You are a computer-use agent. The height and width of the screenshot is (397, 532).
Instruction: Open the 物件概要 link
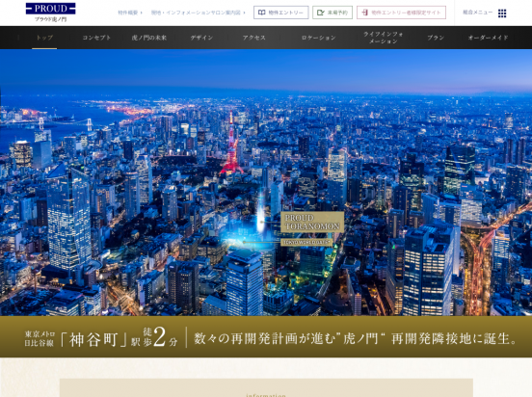pyautogui.click(x=129, y=13)
